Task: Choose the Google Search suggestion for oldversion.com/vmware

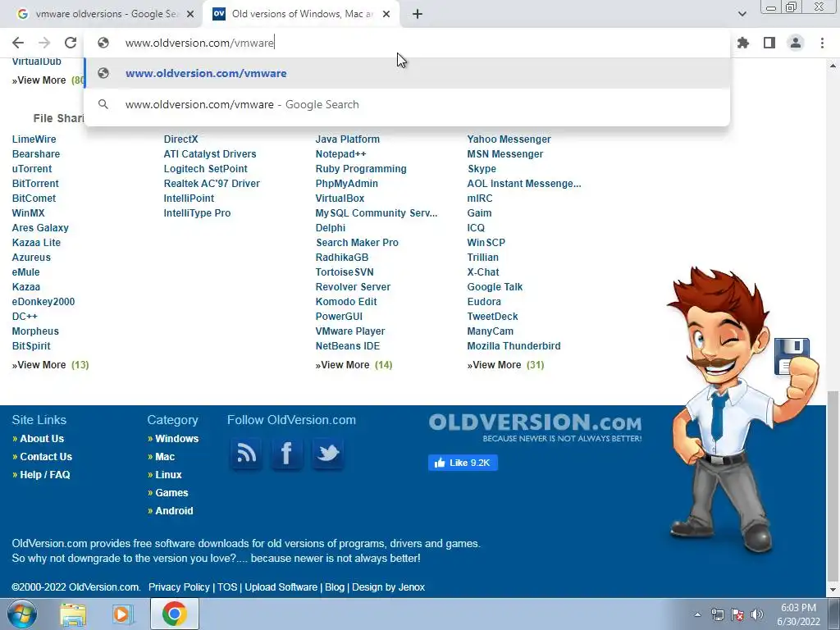Action: pos(407,104)
